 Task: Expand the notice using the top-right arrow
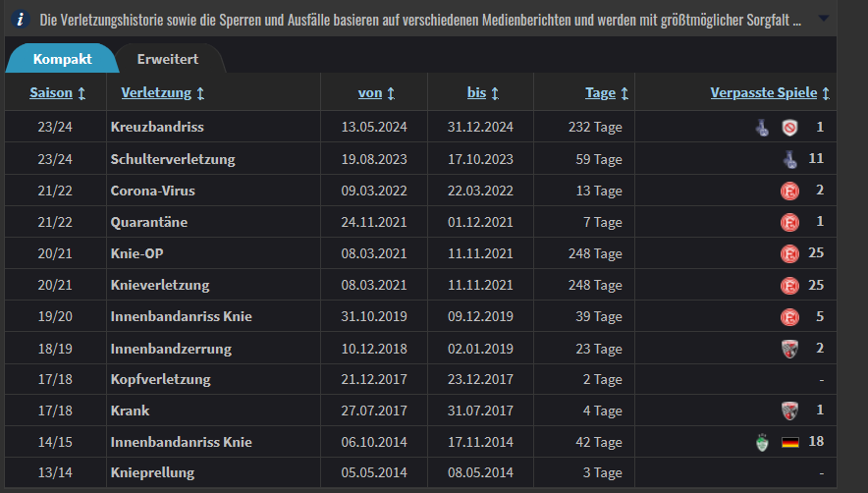(x=824, y=19)
